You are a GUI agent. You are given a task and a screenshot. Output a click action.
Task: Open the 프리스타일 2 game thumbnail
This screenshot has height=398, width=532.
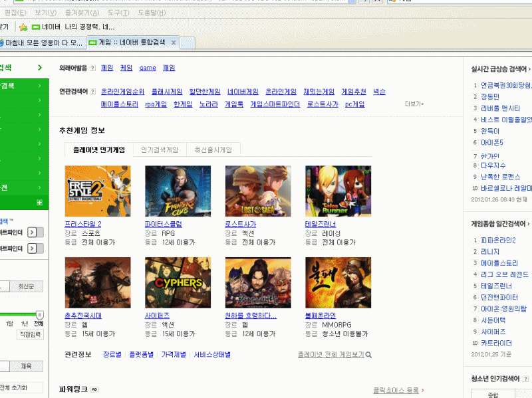pyautogui.click(x=98, y=191)
